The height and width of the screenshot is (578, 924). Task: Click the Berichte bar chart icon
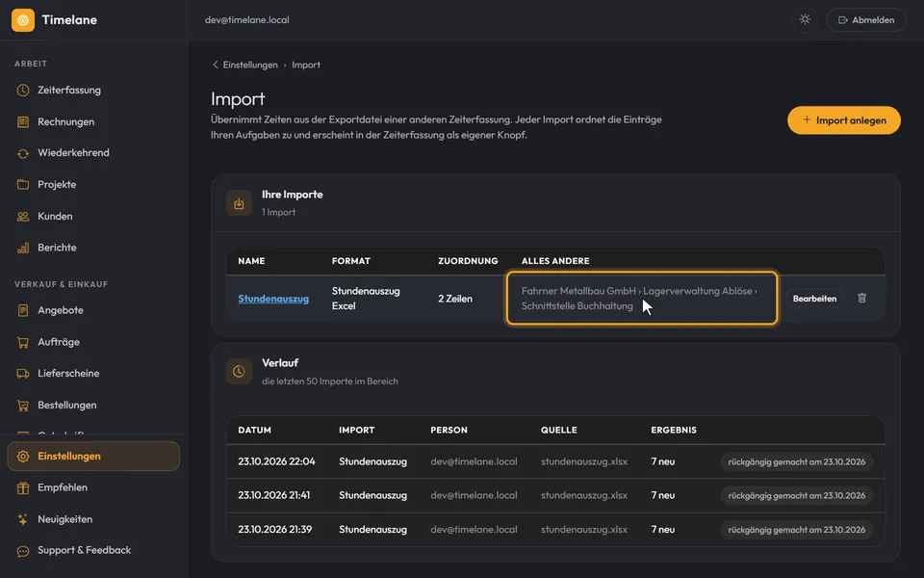(x=23, y=248)
